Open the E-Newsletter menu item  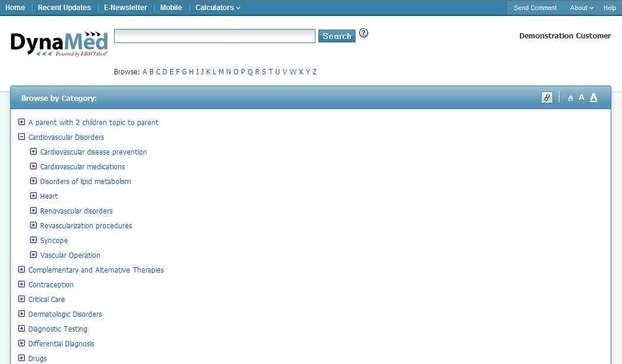125,8
